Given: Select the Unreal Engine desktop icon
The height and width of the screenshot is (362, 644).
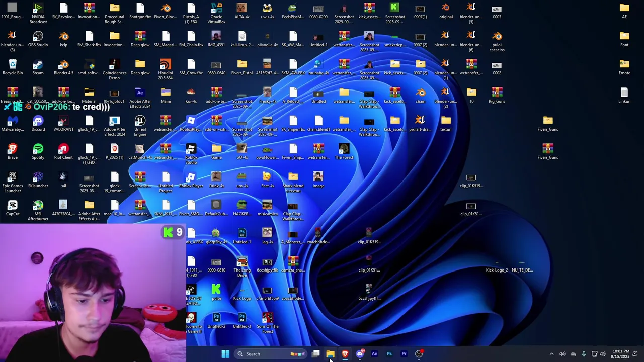Looking at the screenshot, I should 140,126.
